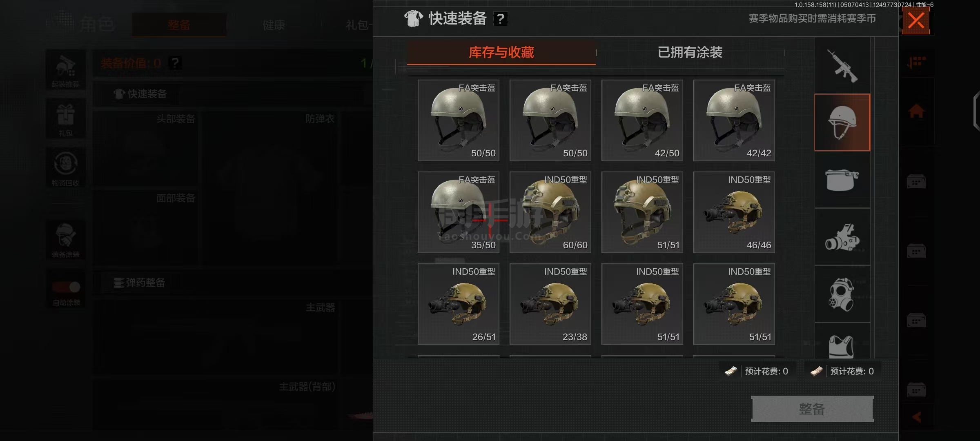Viewport: 980px width, 441px height.
Task: Click the 整备 confirm button
Action: (x=812, y=409)
